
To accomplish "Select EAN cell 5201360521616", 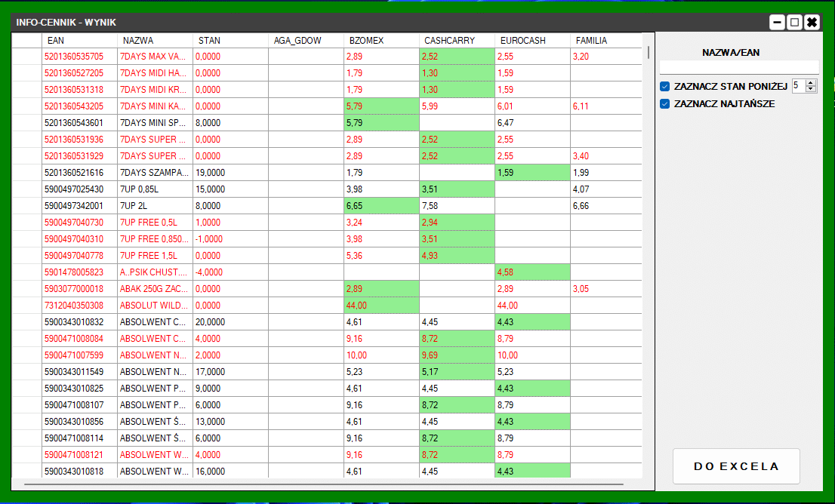I will point(79,173).
